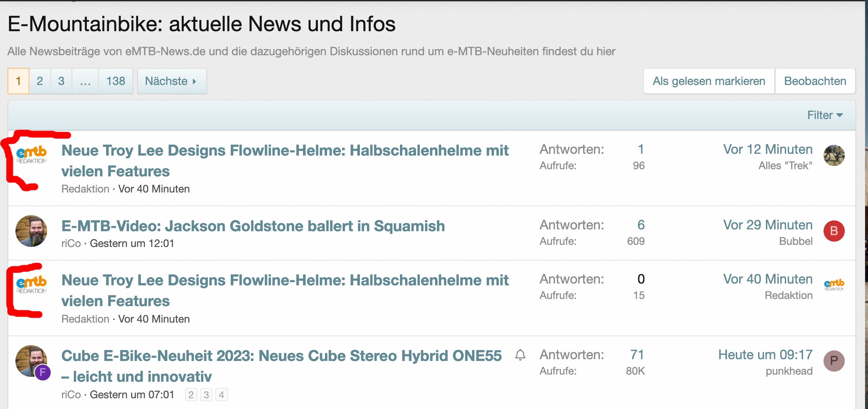Click the purple F badge avatar
Image resolution: width=868 pixels, height=409 pixels.
[x=43, y=372]
